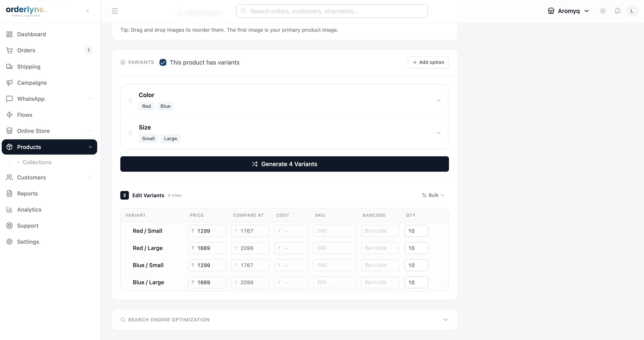The width and height of the screenshot is (644, 340).
Task: Click the Reports document icon
Action: coord(9,194)
